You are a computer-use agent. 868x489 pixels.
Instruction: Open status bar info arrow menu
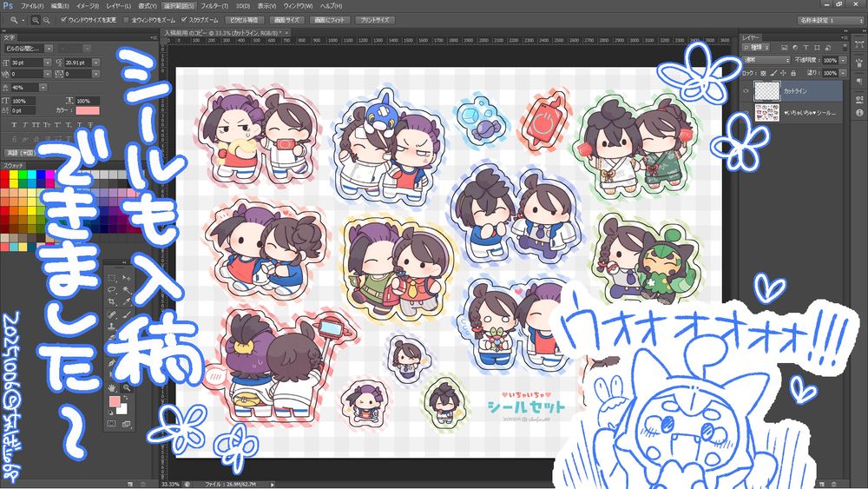coord(272,484)
